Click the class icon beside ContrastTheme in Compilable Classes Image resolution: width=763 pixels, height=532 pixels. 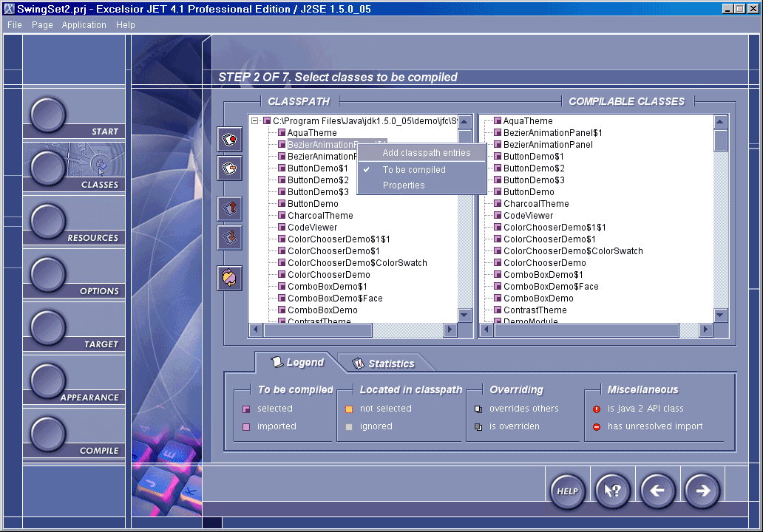point(498,310)
